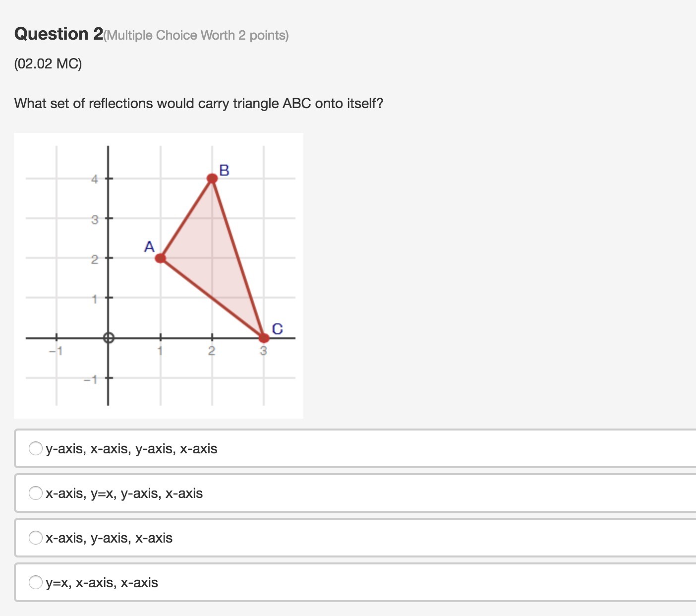Viewport: 696px width, 616px height.
Task: Click the first answer row text y-axis, x-axis, y-axis, x-axis
Action: [x=131, y=449]
